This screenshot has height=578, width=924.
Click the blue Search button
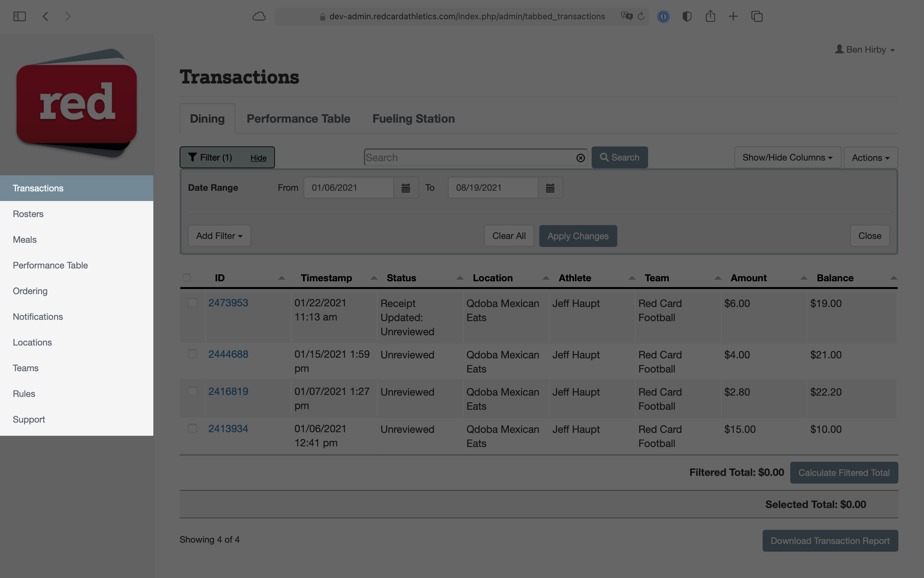(x=619, y=157)
